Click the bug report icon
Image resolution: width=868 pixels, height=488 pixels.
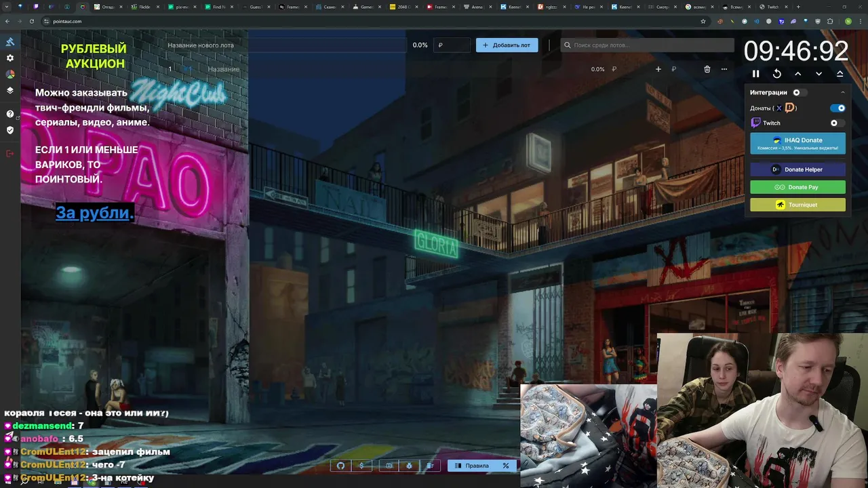click(409, 466)
